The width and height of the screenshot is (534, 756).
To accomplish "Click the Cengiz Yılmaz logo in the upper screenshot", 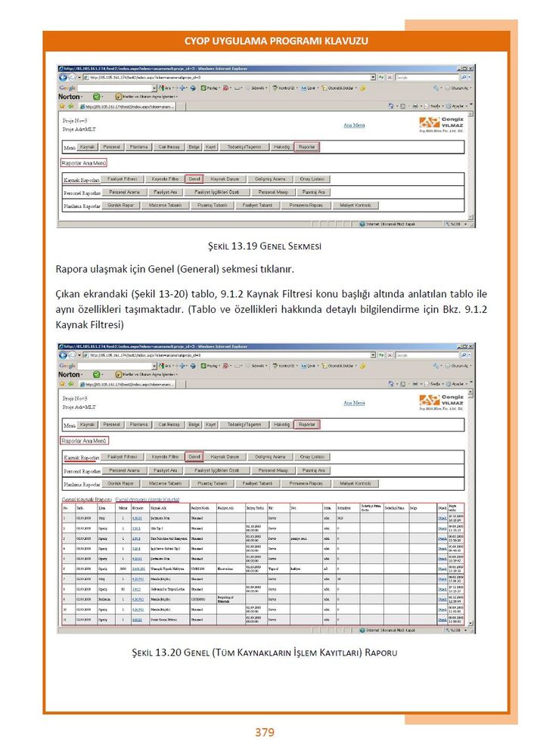I will click(x=441, y=125).
